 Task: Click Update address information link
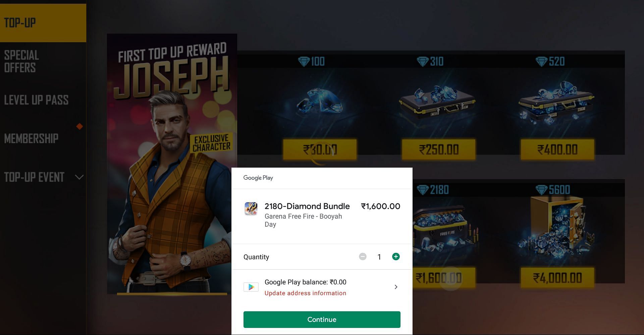click(305, 293)
